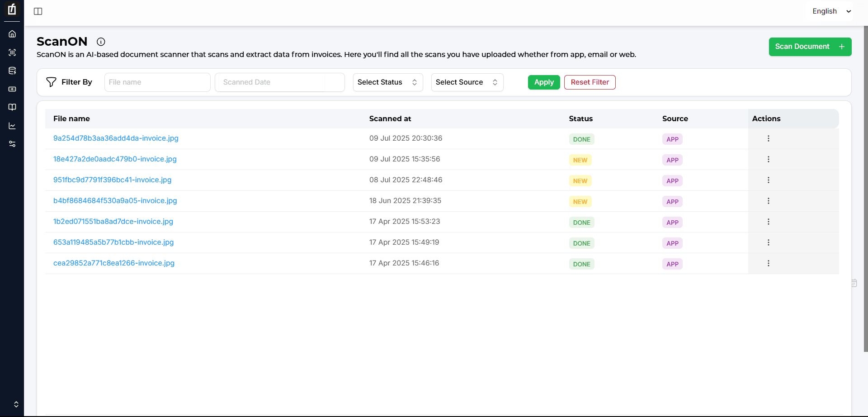Open file 951fbc9d7791f396bc41-invoice.jpg
The image size is (868, 417).
pos(112,180)
